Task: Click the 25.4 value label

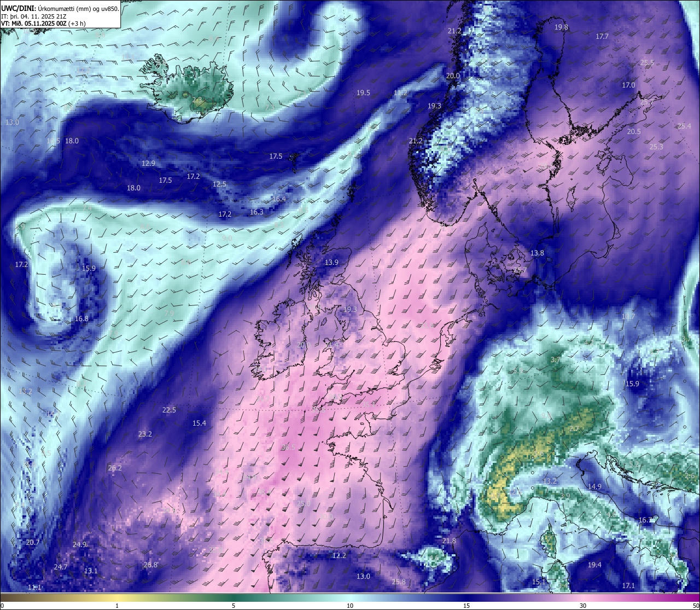Action: (685, 126)
